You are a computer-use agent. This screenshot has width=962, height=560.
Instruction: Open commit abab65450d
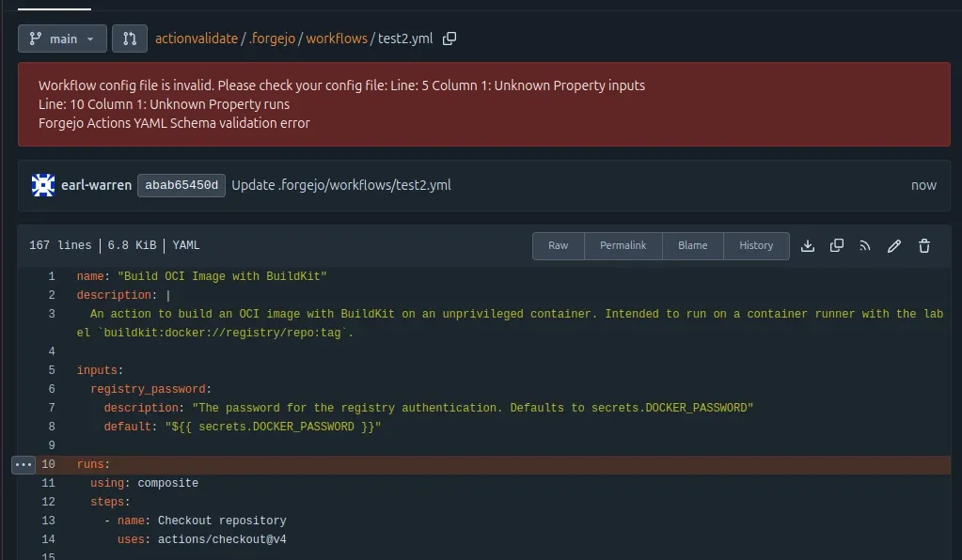point(181,185)
